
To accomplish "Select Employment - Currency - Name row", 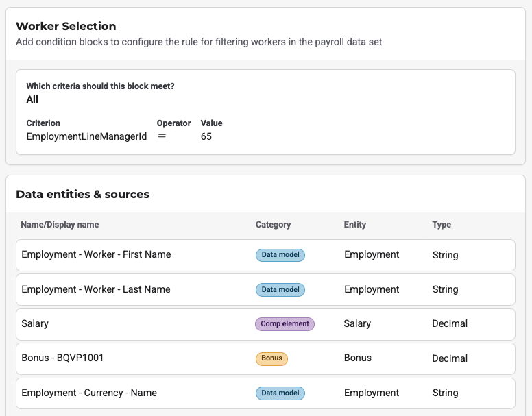I will click(89, 393).
